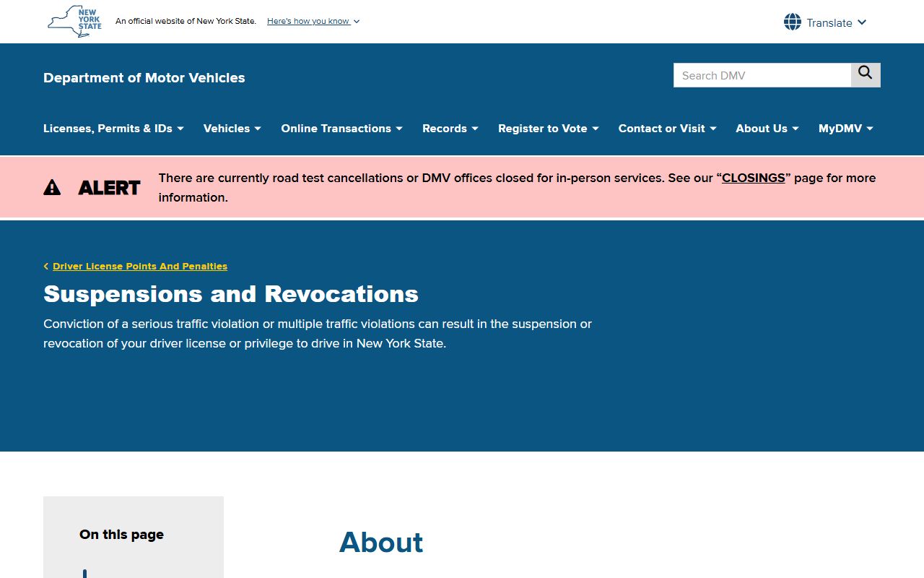Click the Translate globe icon

coord(793,22)
